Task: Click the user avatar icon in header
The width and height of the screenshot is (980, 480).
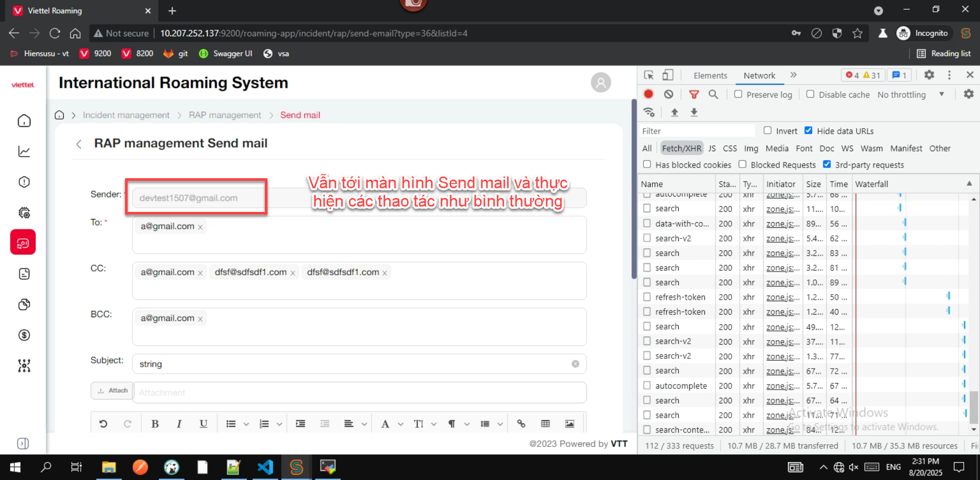Action: click(601, 83)
